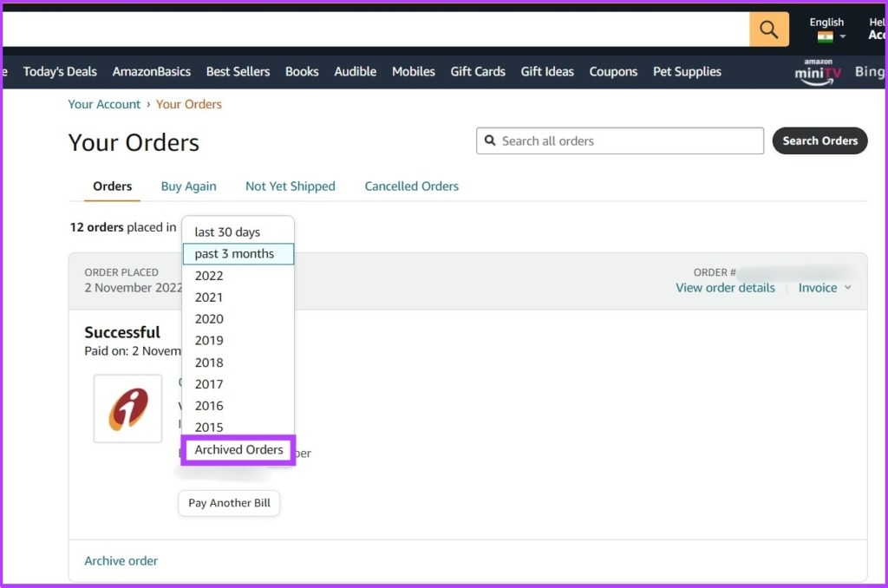Open Gift Ideas navigation item
The width and height of the screenshot is (888, 588).
click(547, 72)
